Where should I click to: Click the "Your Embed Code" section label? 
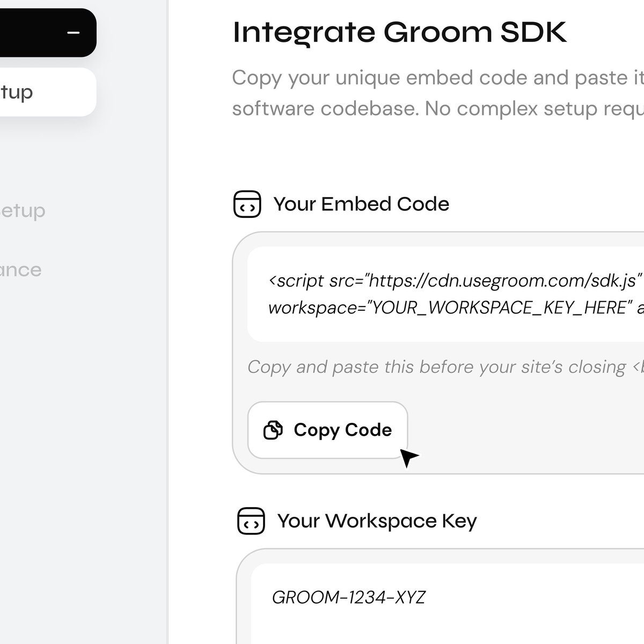pos(362,204)
